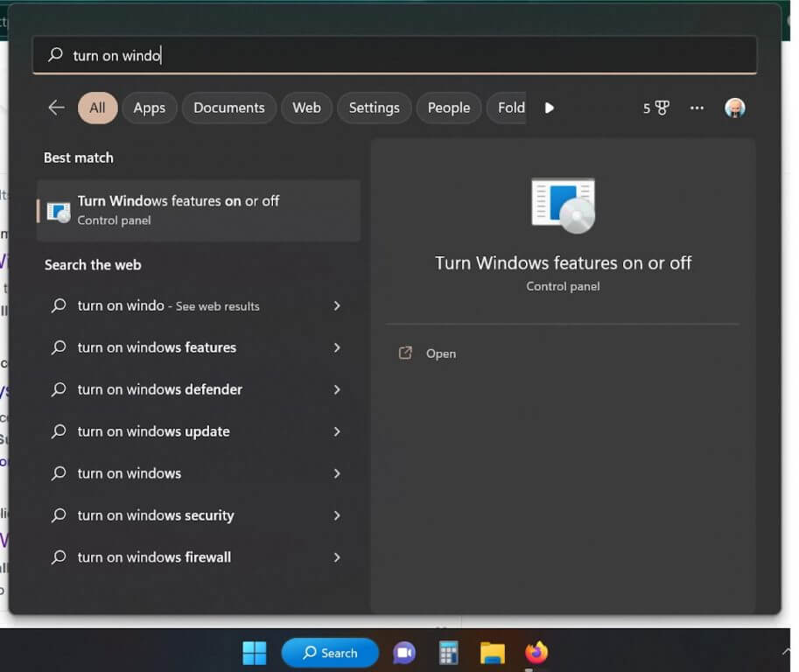This screenshot has height=672, width=799.
Task: Open the user profile avatar
Action: pyautogui.click(x=735, y=108)
